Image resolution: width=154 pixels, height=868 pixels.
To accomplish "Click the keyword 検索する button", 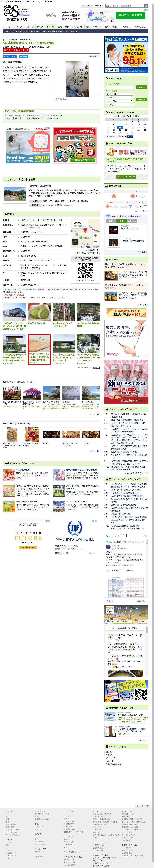I will tap(142, 87).
